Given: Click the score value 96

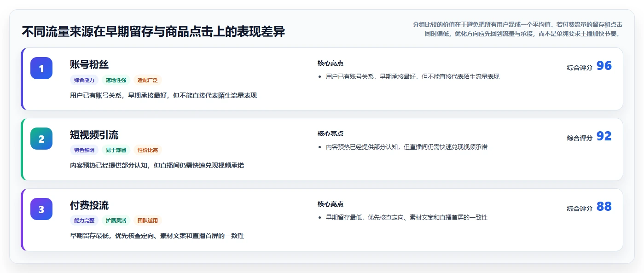Looking at the screenshot, I should [x=604, y=66].
